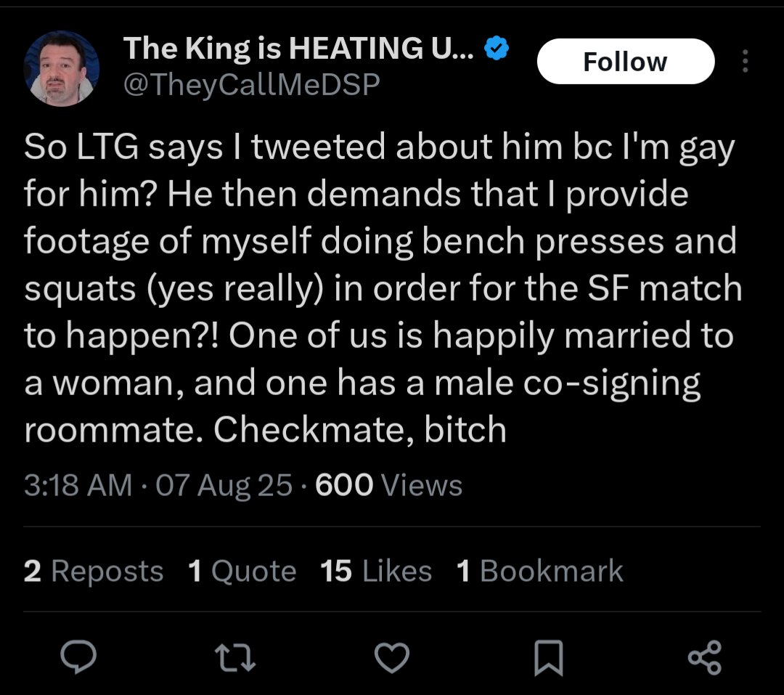Show the 15 Likes list
This screenshot has height=695, width=784.
tap(375, 571)
